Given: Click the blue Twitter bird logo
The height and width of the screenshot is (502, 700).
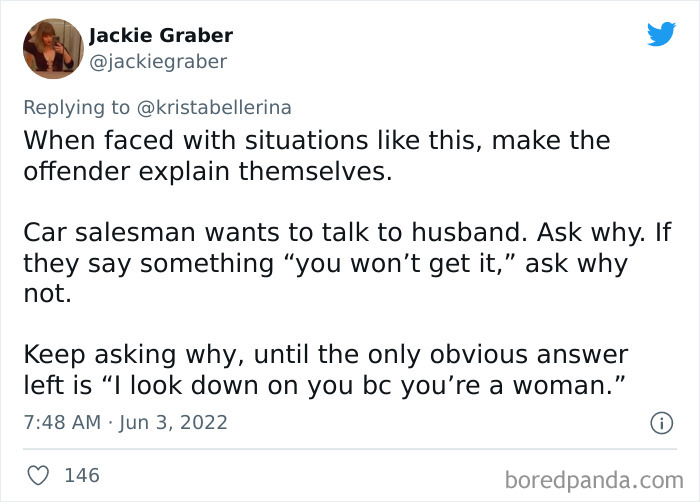Looking at the screenshot, I should point(661,33).
